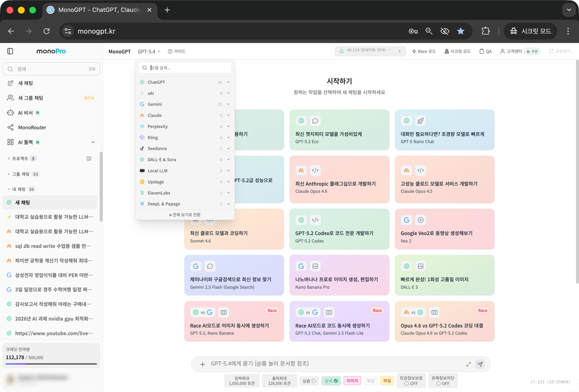The height and width of the screenshot is (392, 579).
Task: Expand the Claude model group
Action: (185, 115)
